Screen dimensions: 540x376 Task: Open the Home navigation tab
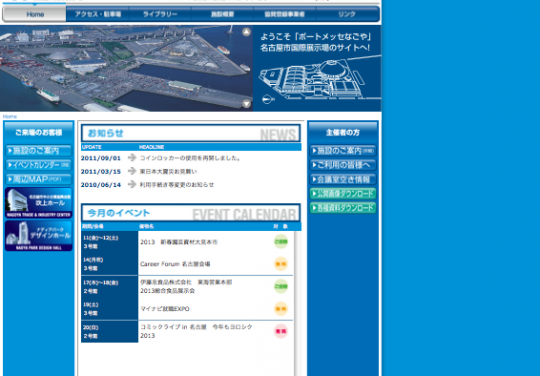pos(34,14)
